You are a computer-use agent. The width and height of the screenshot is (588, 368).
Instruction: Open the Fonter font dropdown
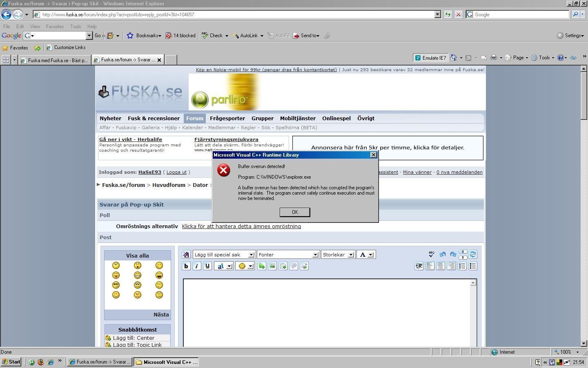pyautogui.click(x=288, y=255)
